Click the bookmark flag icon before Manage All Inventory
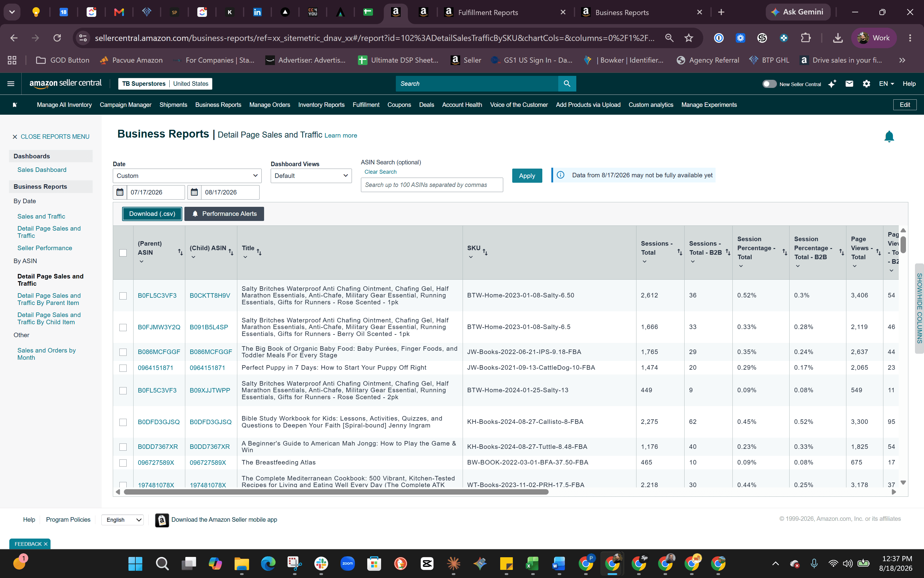924x578 pixels. [15, 105]
